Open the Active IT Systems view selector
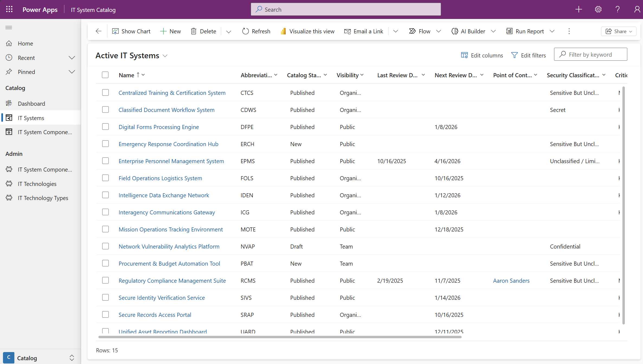 click(165, 56)
